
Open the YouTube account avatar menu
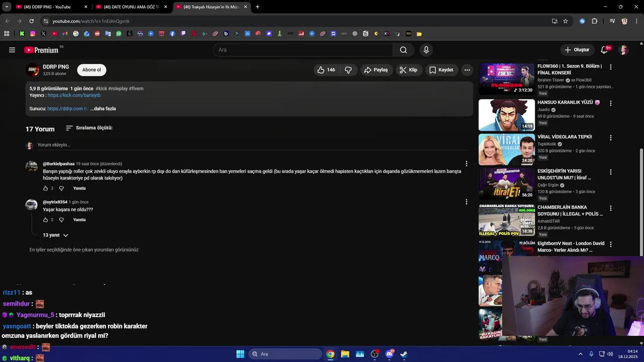(x=624, y=50)
